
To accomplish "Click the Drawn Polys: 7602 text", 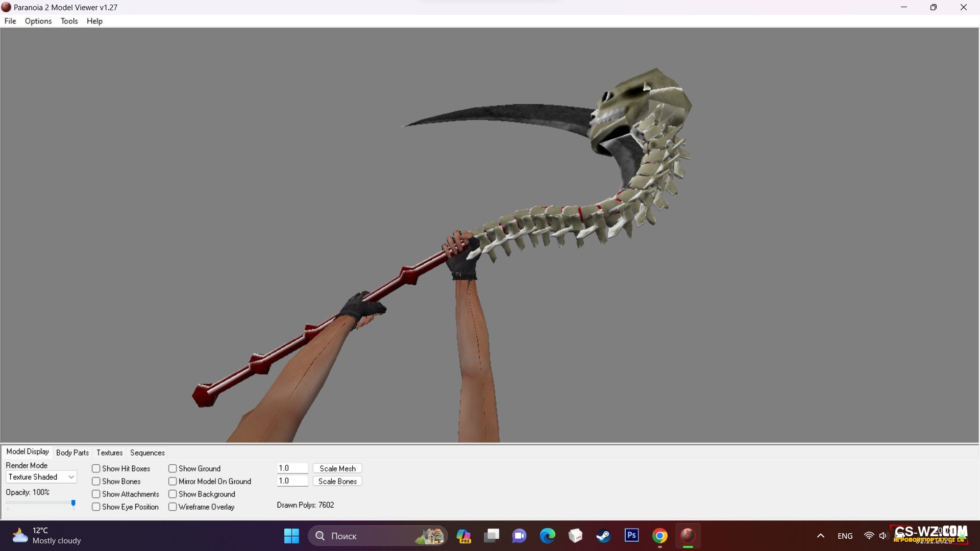I will (305, 505).
